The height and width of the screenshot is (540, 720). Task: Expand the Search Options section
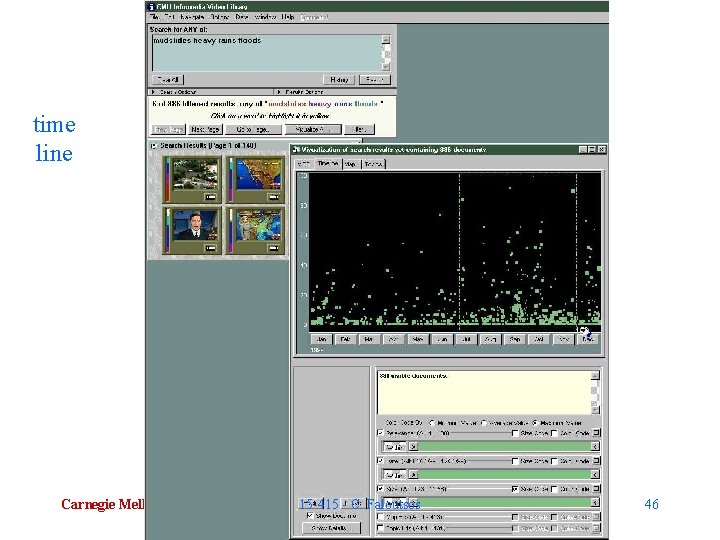pyautogui.click(x=210, y=92)
